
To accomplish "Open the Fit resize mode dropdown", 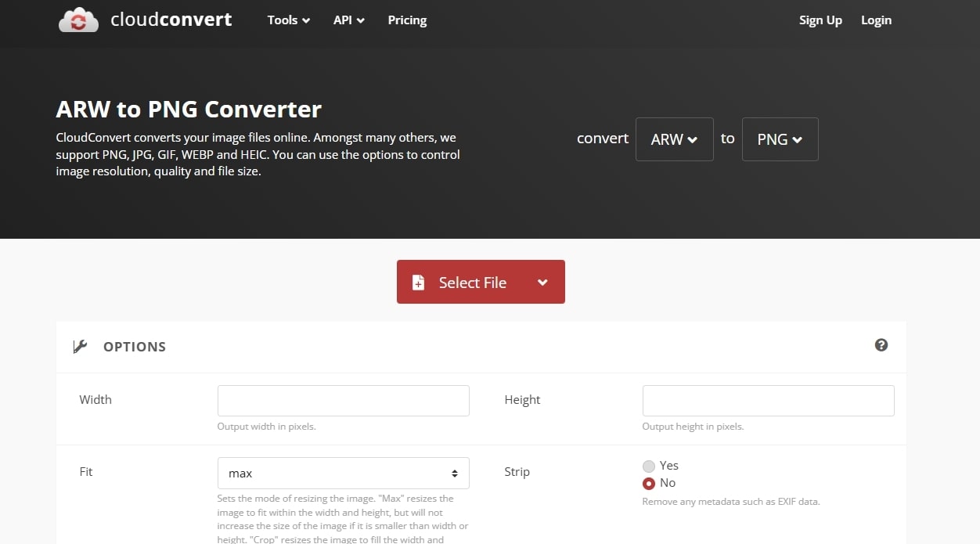I will tap(343, 473).
